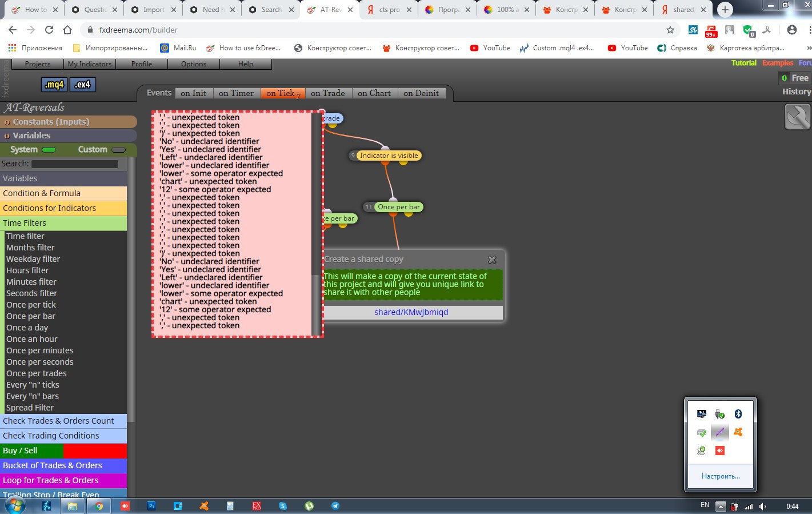The image size is (812, 514).
Task: Open the Projects menu
Action: [x=38, y=64]
